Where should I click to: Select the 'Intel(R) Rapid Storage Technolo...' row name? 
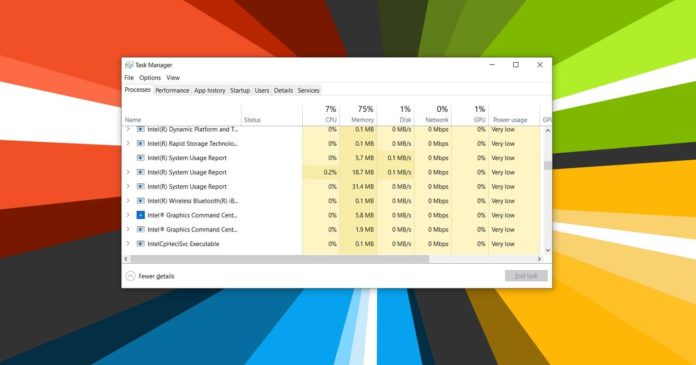point(193,143)
